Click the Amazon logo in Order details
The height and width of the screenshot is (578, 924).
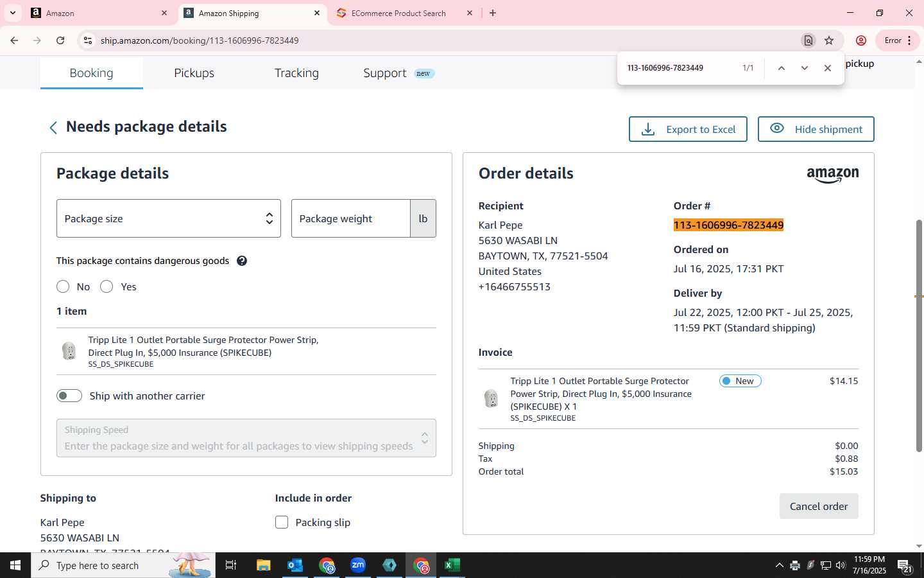832,175
